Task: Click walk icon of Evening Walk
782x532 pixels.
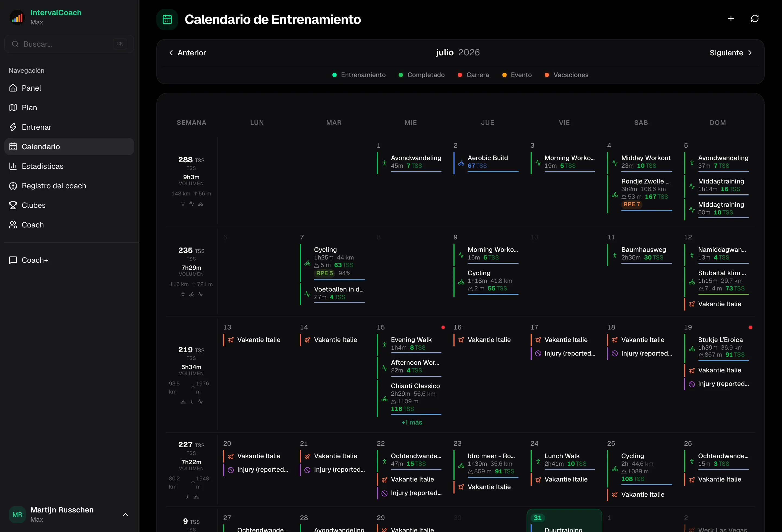Action: point(384,345)
